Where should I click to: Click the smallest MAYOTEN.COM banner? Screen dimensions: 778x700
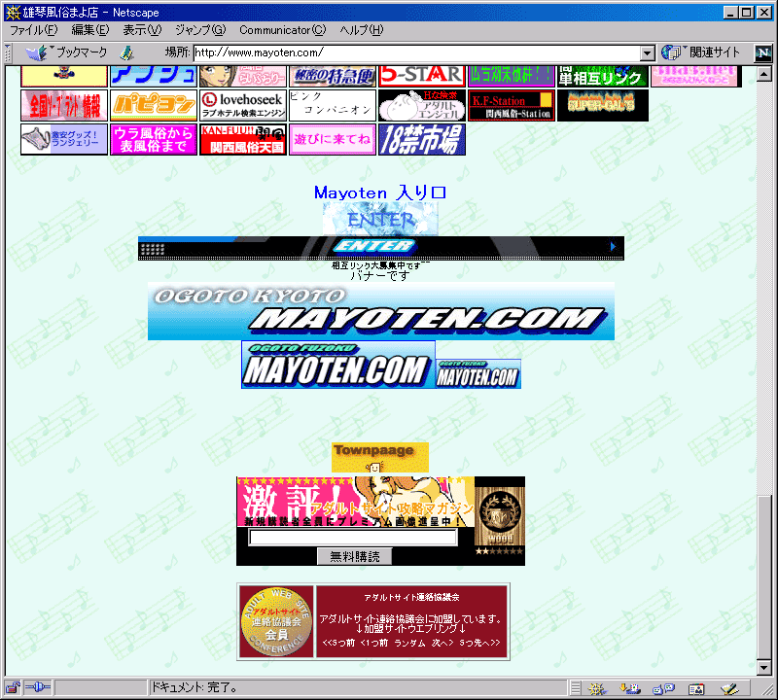tap(478, 374)
